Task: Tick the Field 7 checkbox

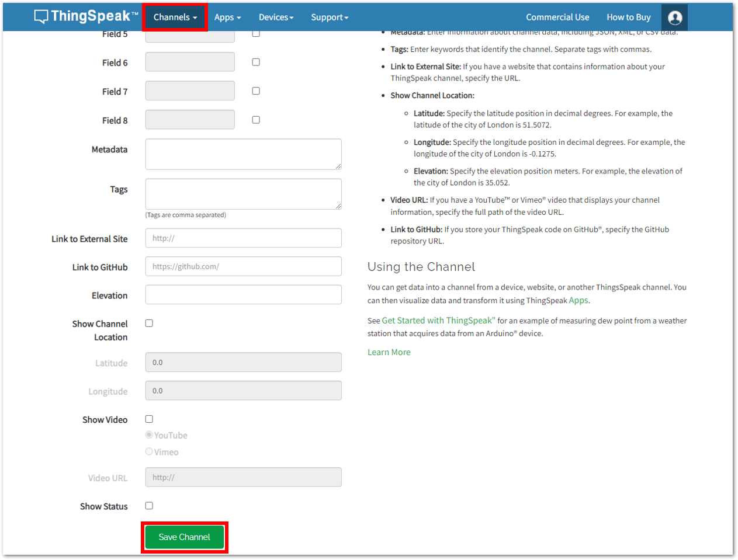Action: click(x=256, y=91)
